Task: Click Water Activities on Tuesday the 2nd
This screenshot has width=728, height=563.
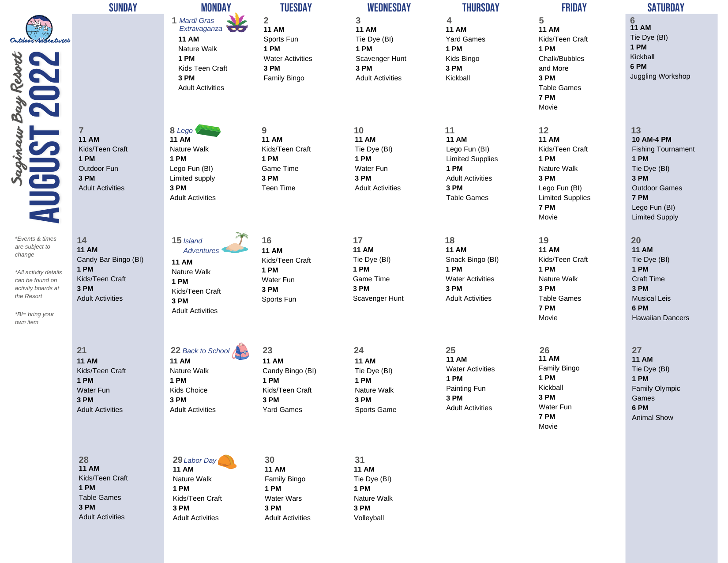Action: click(x=288, y=59)
